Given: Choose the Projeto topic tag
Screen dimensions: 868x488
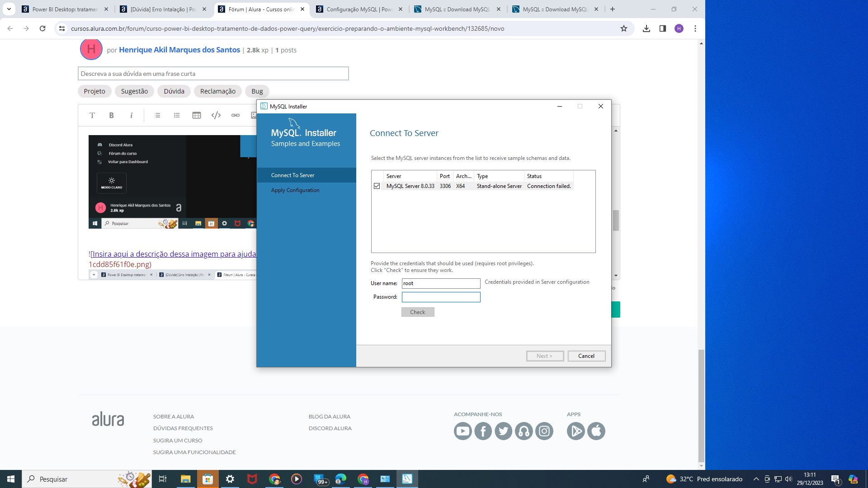Looking at the screenshot, I should pos(94,91).
